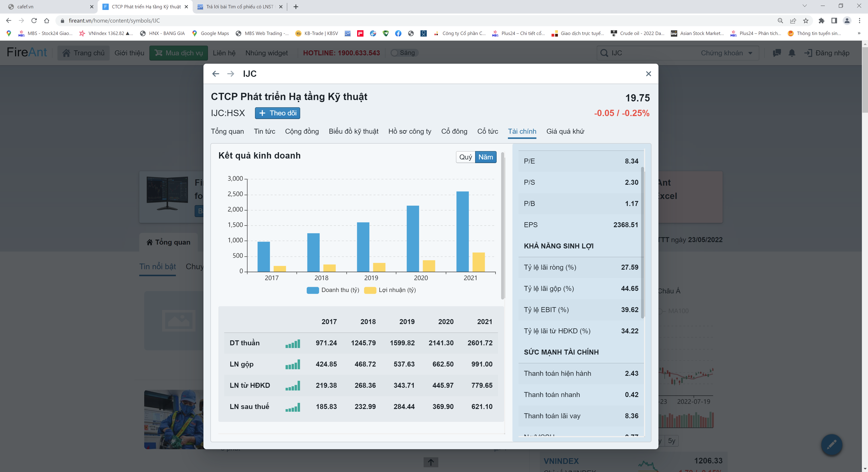Open the chat messages icon
The height and width of the screenshot is (472, 868).
point(777,53)
